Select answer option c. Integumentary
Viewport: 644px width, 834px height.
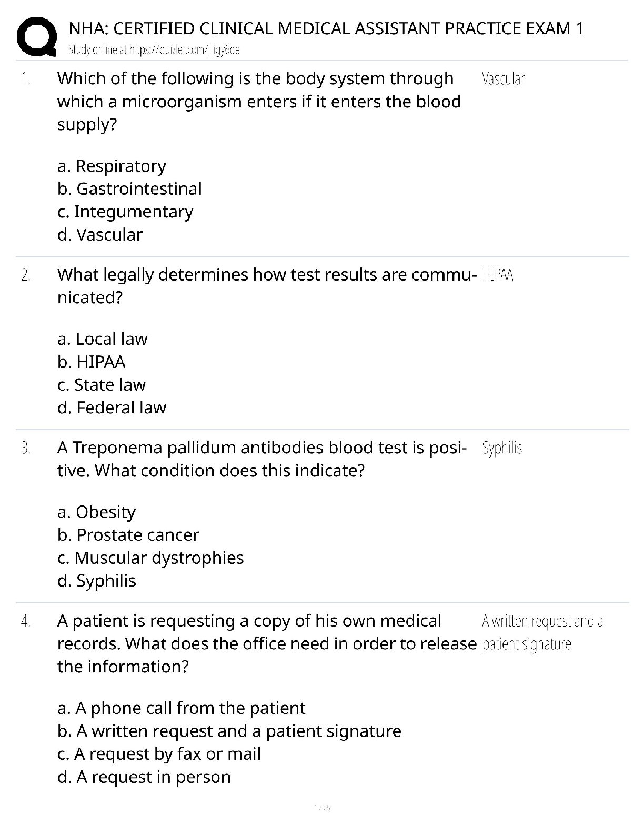(x=125, y=212)
